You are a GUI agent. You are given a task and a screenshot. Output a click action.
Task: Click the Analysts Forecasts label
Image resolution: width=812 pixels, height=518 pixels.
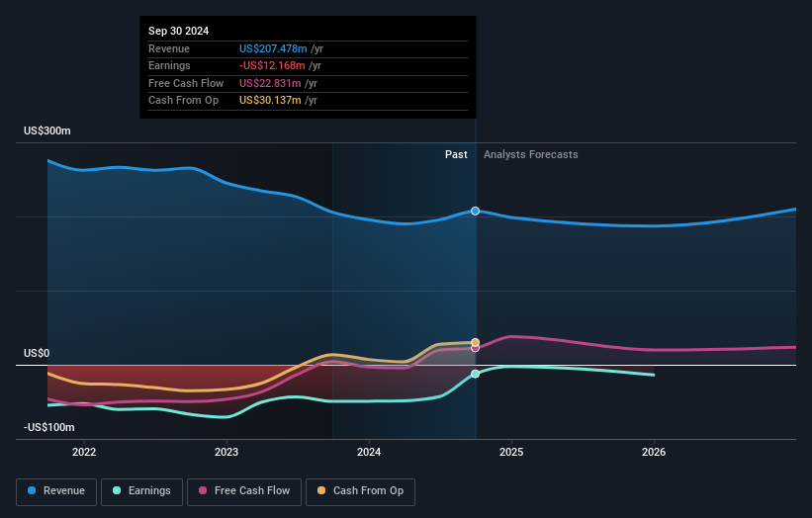(531, 155)
